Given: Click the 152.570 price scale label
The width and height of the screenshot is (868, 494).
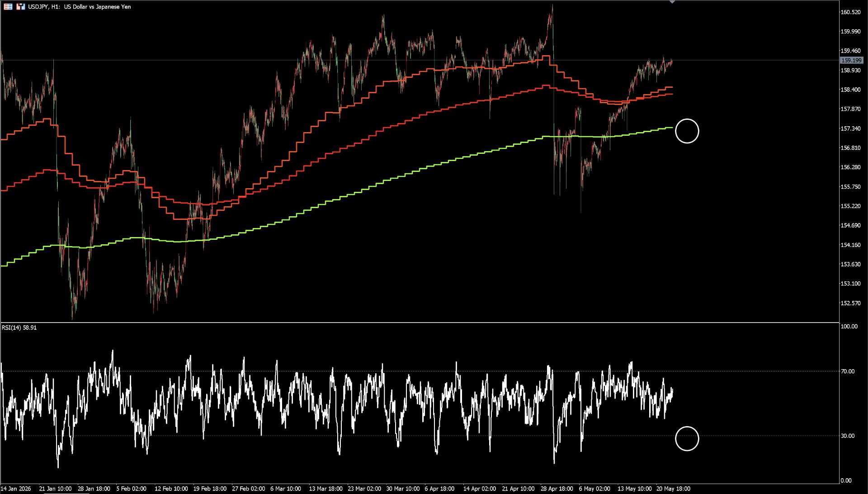Looking at the screenshot, I should (850, 303).
